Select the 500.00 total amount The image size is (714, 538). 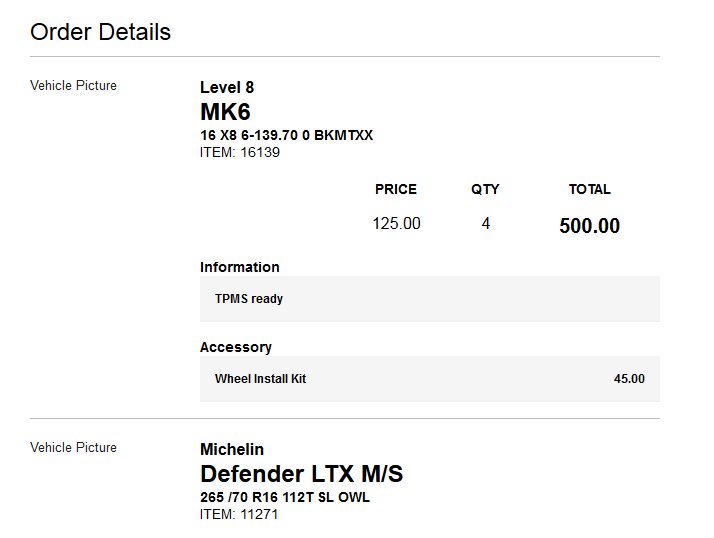pos(589,225)
